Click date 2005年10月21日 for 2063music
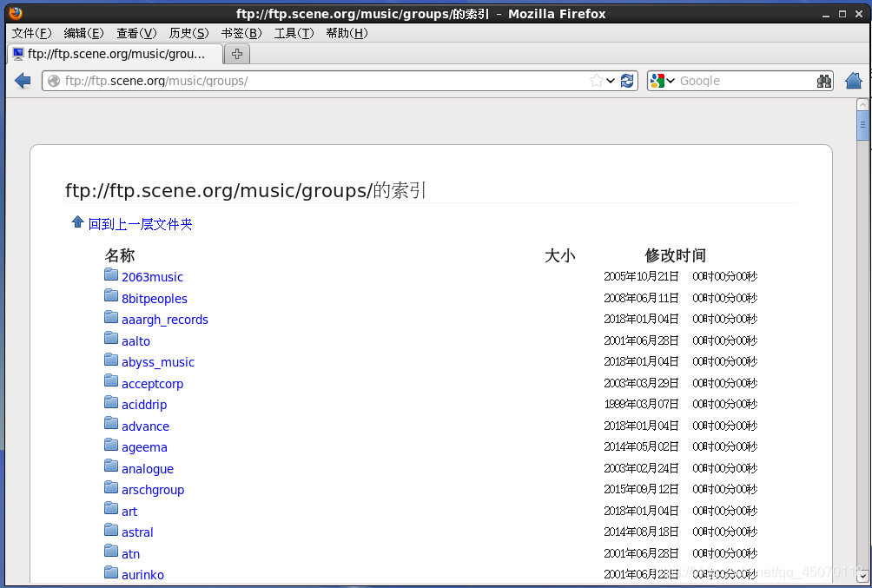 (641, 276)
